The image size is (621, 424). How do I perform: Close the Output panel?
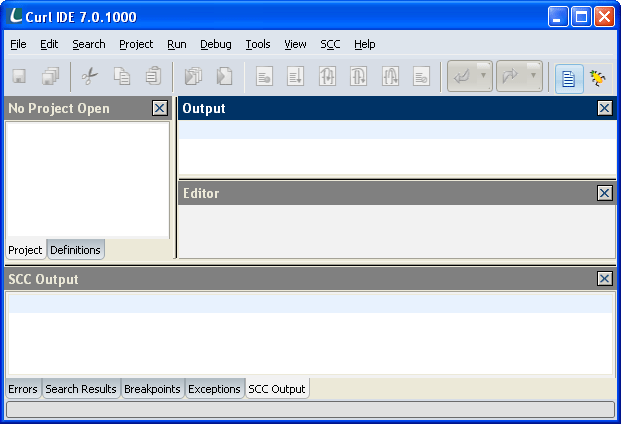(x=604, y=108)
